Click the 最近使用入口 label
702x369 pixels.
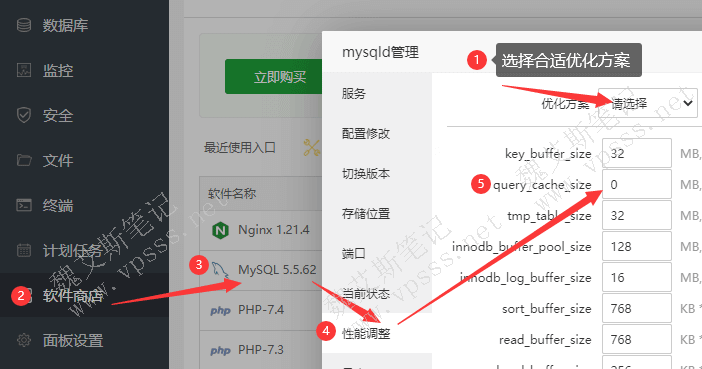(x=240, y=147)
